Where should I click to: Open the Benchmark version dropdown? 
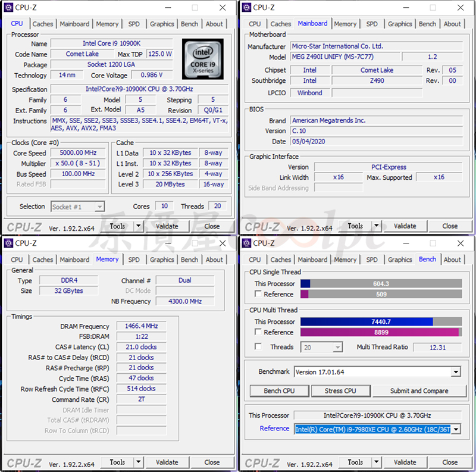point(455,372)
